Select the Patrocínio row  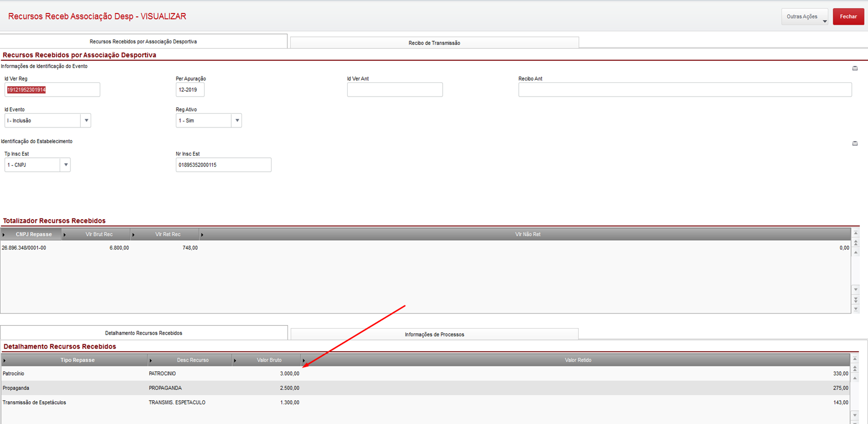(x=425, y=374)
